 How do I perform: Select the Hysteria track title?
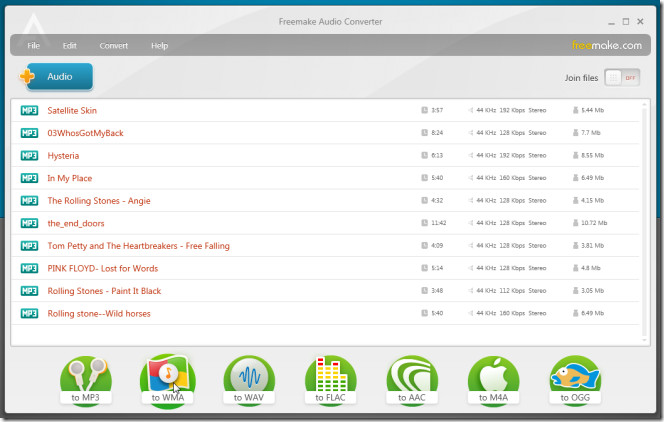click(63, 156)
